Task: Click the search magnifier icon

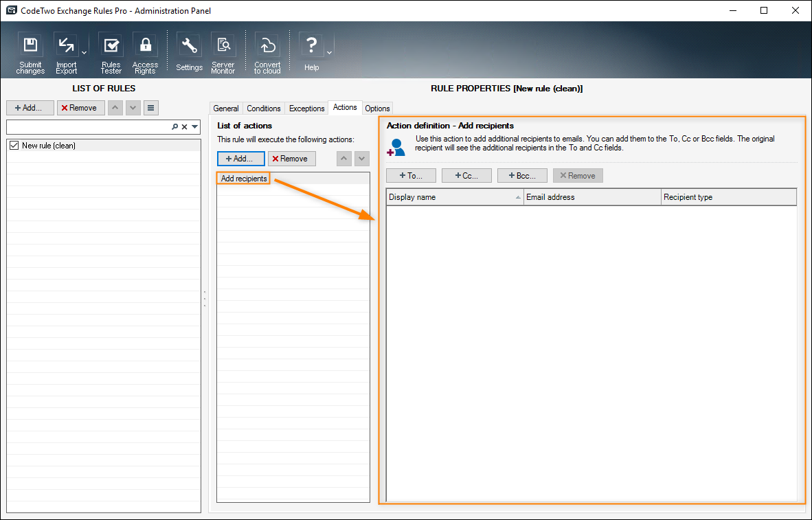Action: click(175, 127)
